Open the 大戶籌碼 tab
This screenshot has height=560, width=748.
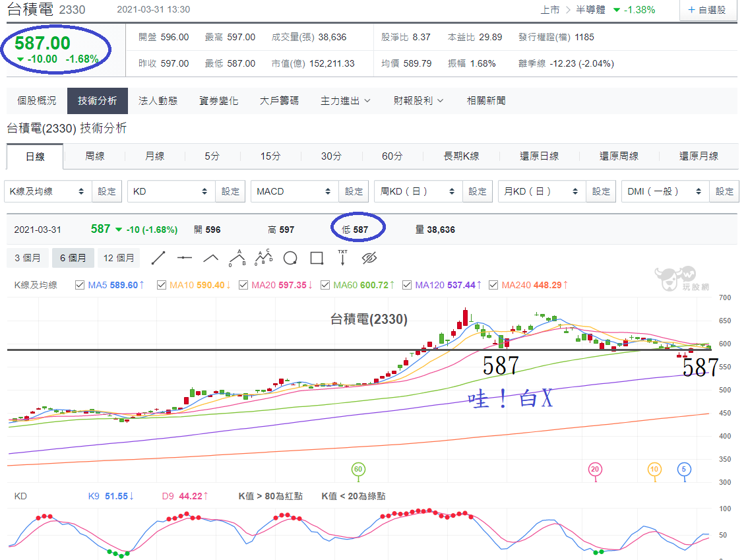coord(279,101)
